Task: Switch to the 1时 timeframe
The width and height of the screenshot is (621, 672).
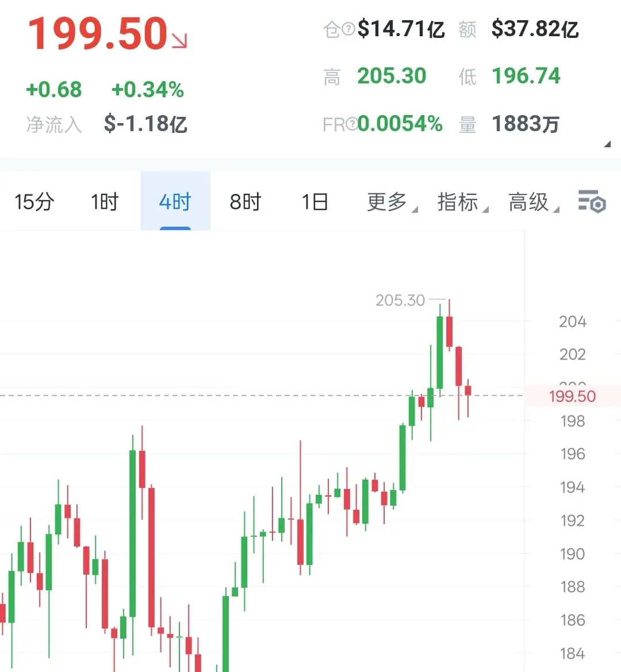Action: click(x=105, y=201)
